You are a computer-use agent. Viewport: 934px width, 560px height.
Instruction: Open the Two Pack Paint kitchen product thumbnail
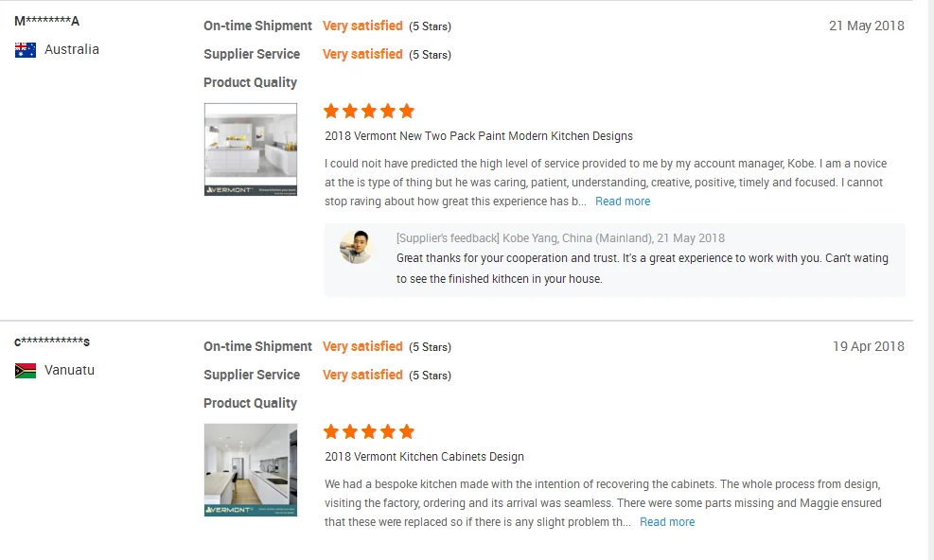click(251, 149)
